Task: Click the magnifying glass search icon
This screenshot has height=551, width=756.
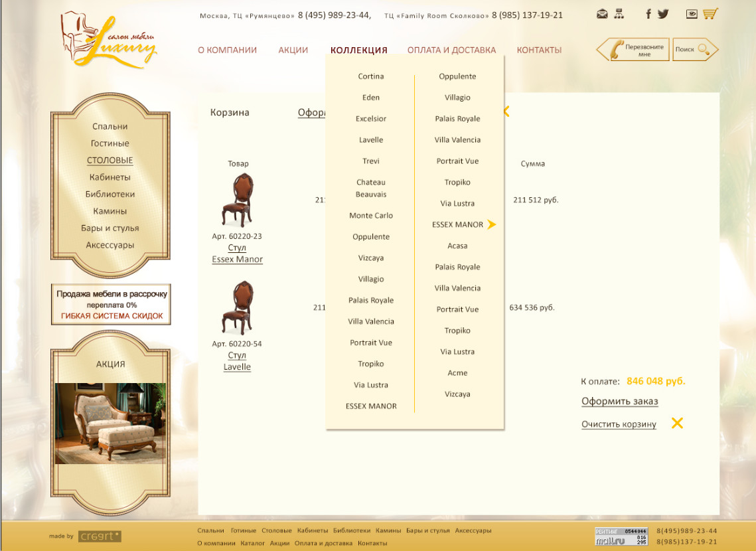Action: [x=704, y=49]
